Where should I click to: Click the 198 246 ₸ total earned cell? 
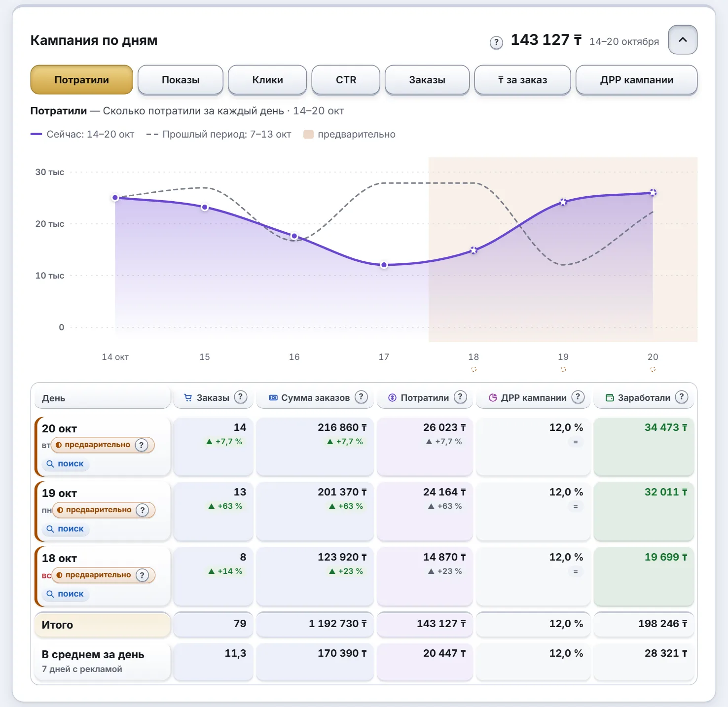point(644,624)
